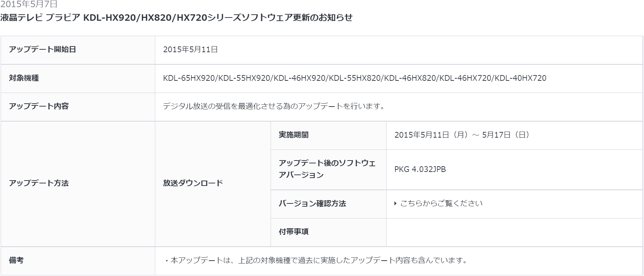Click the アップデート方法 row label
The height and width of the screenshot is (276, 644).
click(78, 184)
